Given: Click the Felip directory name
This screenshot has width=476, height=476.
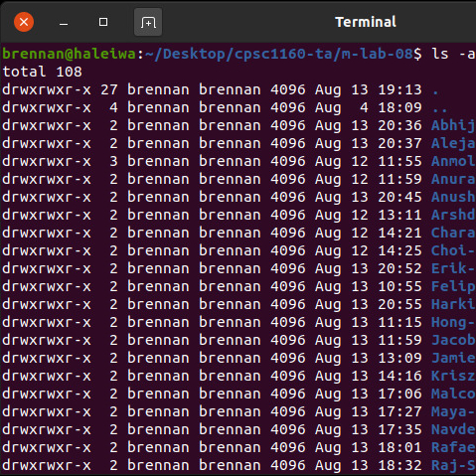Looking at the screenshot, I should coord(453,287).
